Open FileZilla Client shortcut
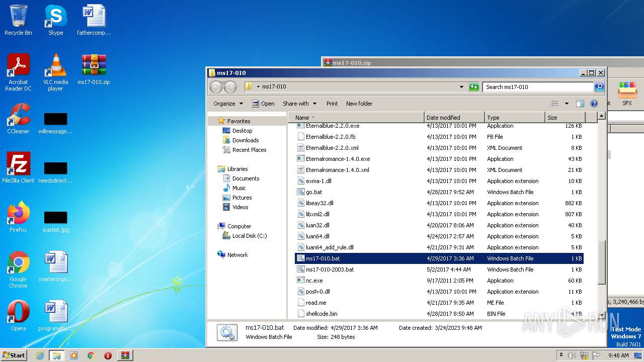The width and height of the screenshot is (644, 362). (18, 168)
